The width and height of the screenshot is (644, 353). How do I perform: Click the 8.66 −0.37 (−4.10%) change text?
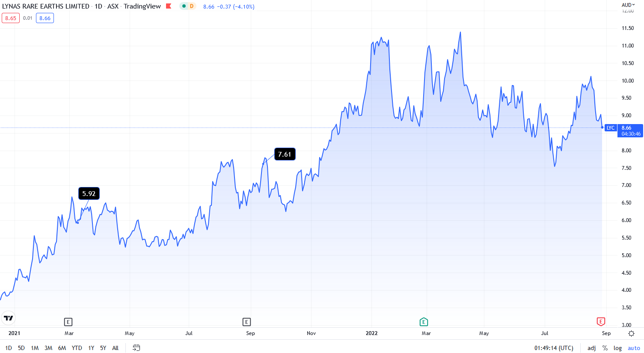pyautogui.click(x=229, y=6)
